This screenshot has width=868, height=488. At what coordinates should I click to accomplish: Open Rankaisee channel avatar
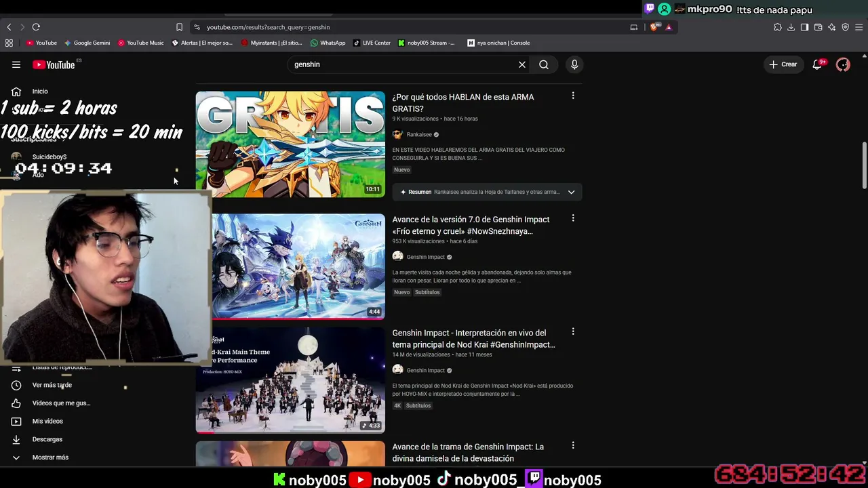(397, 135)
